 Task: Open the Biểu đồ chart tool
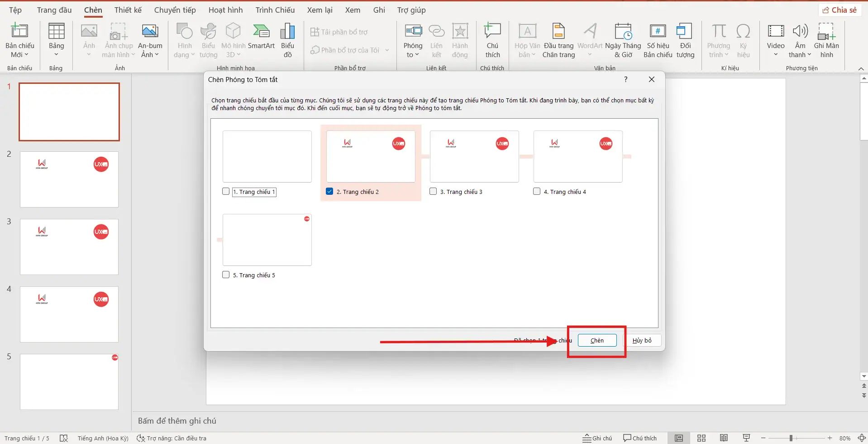[x=288, y=40]
